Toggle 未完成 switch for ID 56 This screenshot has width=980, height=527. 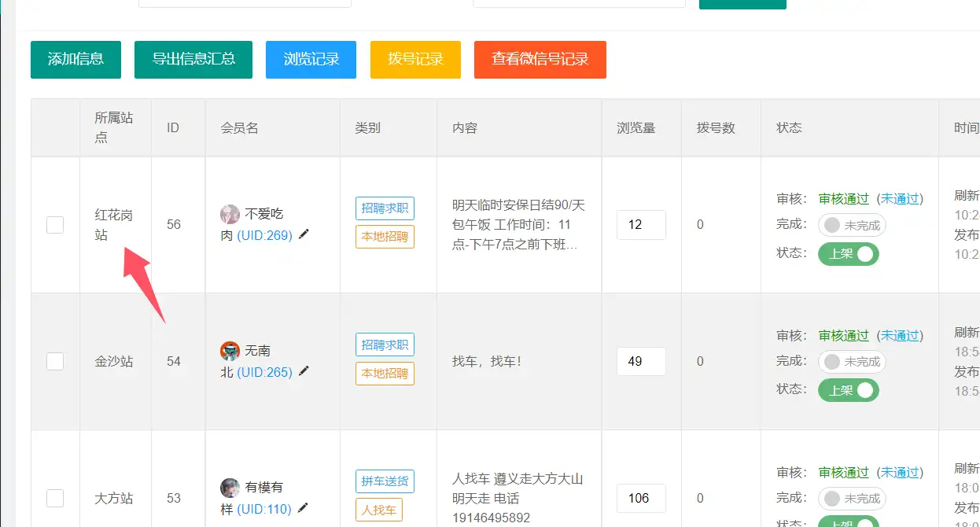pos(852,225)
